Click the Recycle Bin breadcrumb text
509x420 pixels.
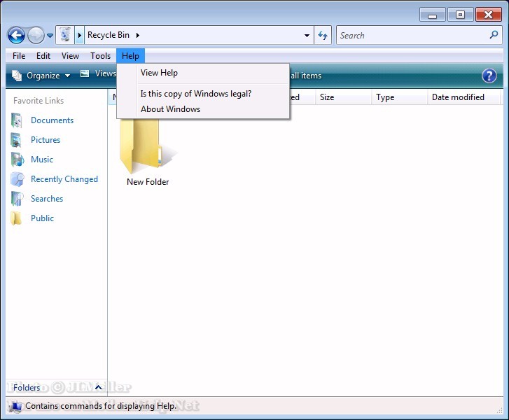pyautogui.click(x=109, y=35)
